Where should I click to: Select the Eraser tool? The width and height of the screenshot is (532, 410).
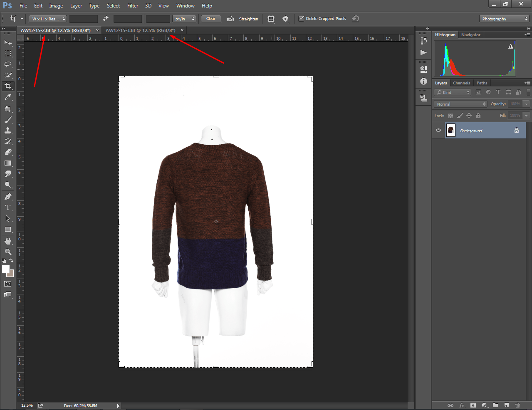(8, 152)
